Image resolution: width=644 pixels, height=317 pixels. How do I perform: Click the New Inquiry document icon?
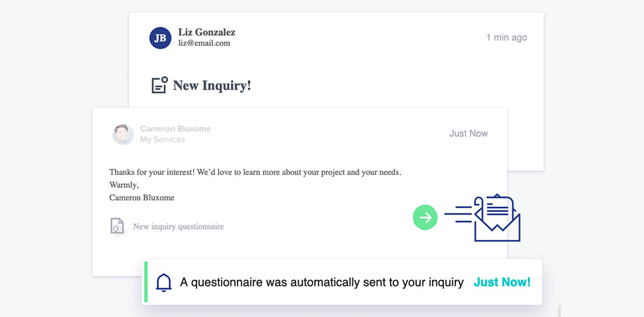coord(160,85)
